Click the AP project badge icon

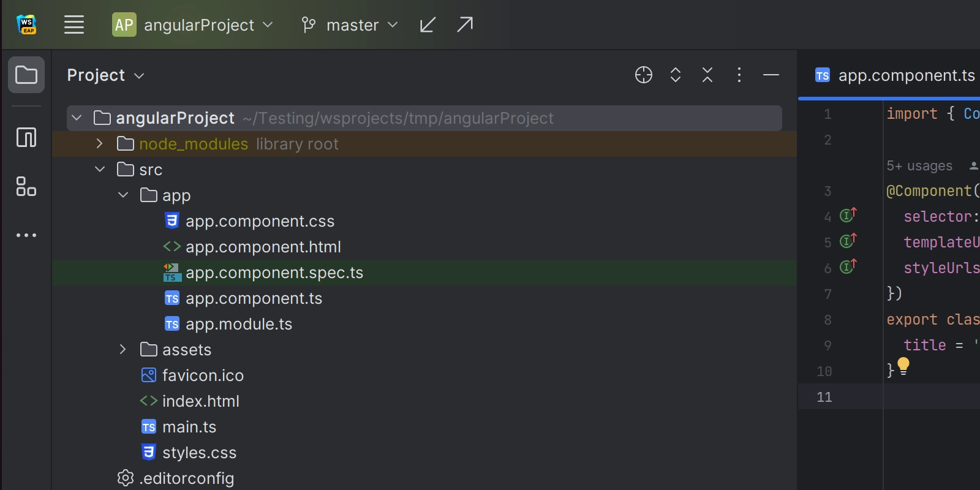(x=124, y=25)
